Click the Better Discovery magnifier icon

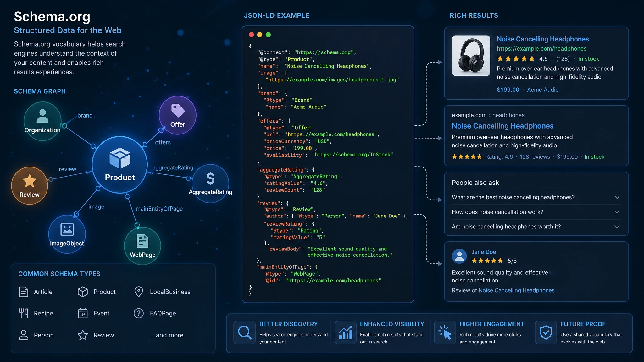(245, 332)
